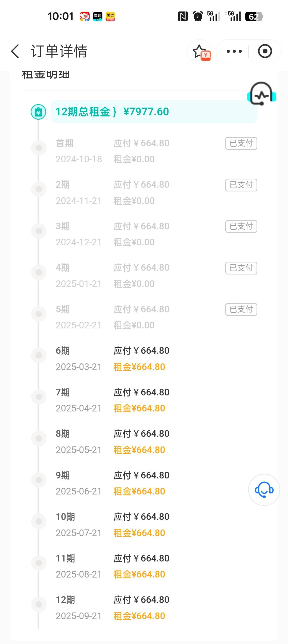Tap the 2025-07-21 date of 10期

point(79,533)
